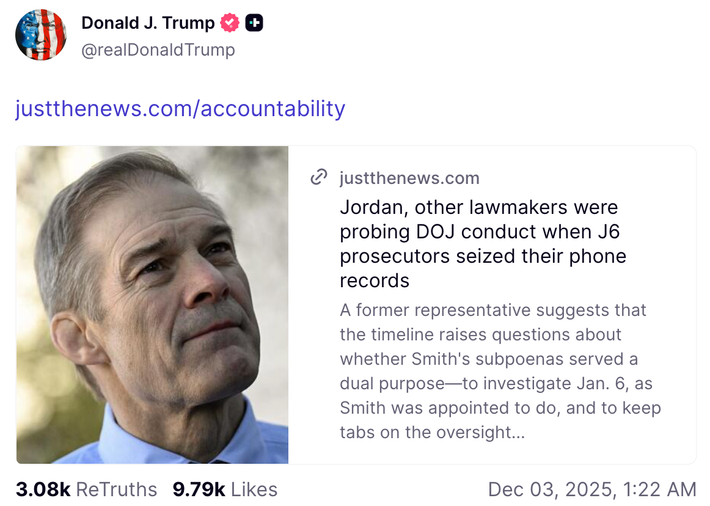Image resolution: width=710 pixels, height=506 pixels.
Task: Click the justthenews.com domain label in card
Action: pos(409,178)
